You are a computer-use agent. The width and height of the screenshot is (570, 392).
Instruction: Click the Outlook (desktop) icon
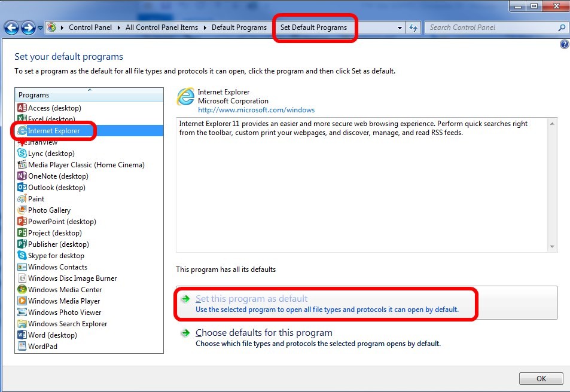[22, 188]
